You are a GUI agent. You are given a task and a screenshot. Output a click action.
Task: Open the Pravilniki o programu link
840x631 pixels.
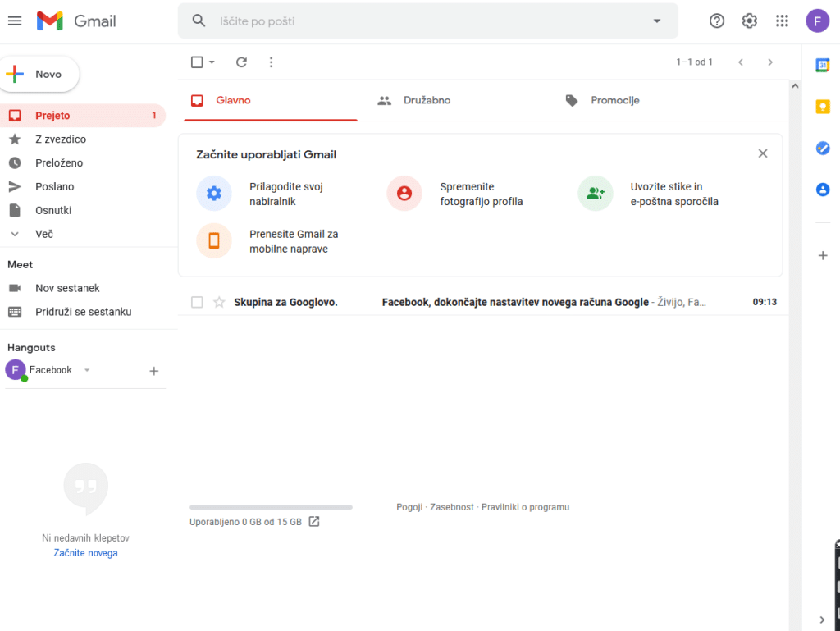[526, 507]
